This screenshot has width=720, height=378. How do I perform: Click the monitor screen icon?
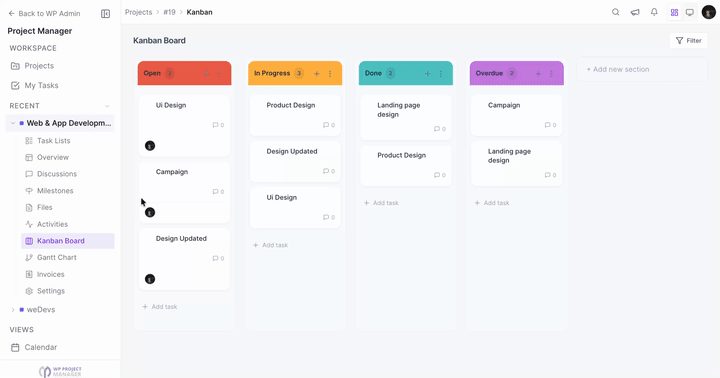pos(690,12)
